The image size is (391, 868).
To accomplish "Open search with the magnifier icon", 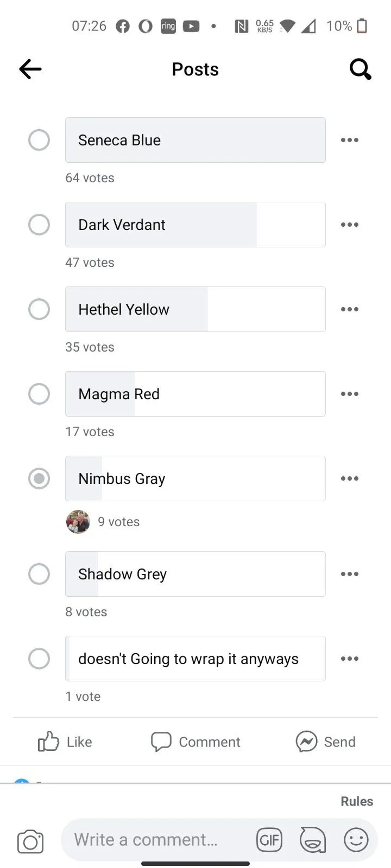I will tap(360, 69).
